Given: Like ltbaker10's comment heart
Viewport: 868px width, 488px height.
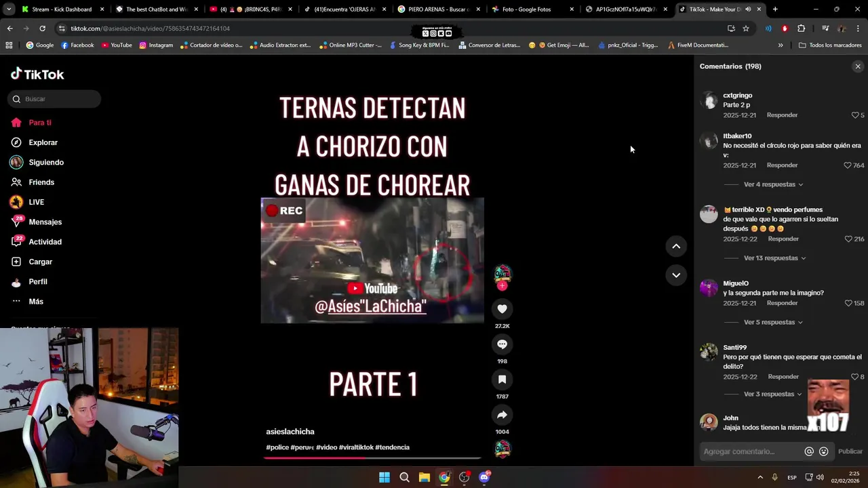Looking at the screenshot, I should coord(848,165).
